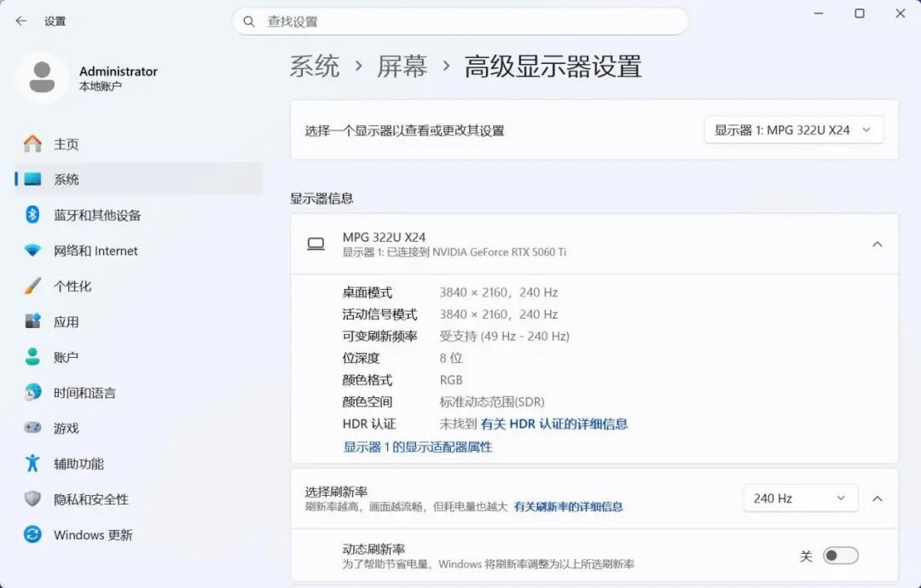Image resolution: width=921 pixels, height=588 pixels.
Task: Click the 屏幕 breadcrumb
Action: (x=402, y=66)
